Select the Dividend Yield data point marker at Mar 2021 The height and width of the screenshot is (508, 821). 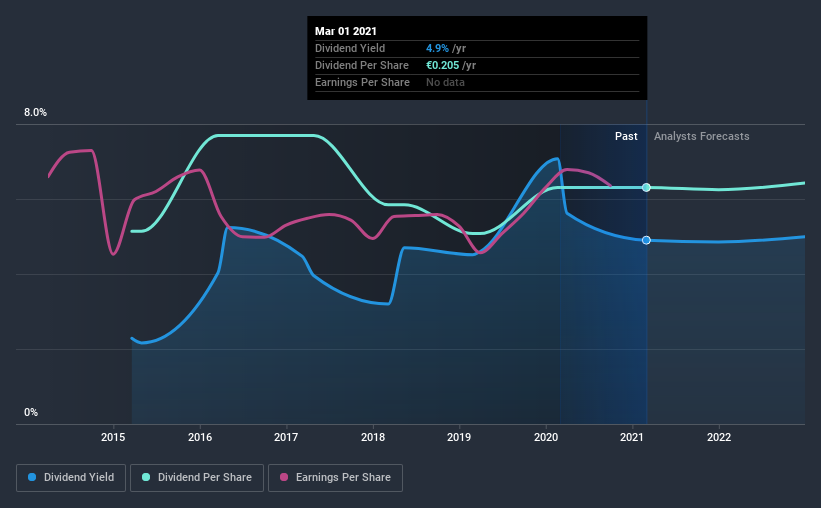point(646,240)
